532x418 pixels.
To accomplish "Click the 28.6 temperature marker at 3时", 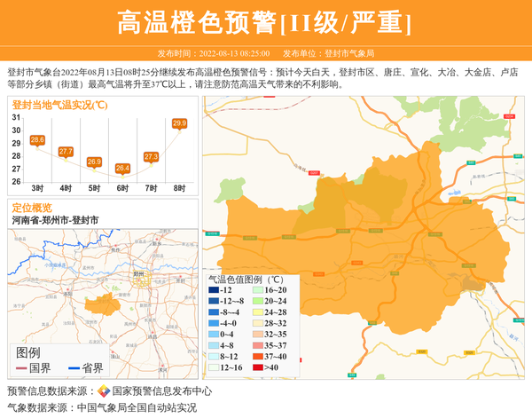I will pos(37,140).
